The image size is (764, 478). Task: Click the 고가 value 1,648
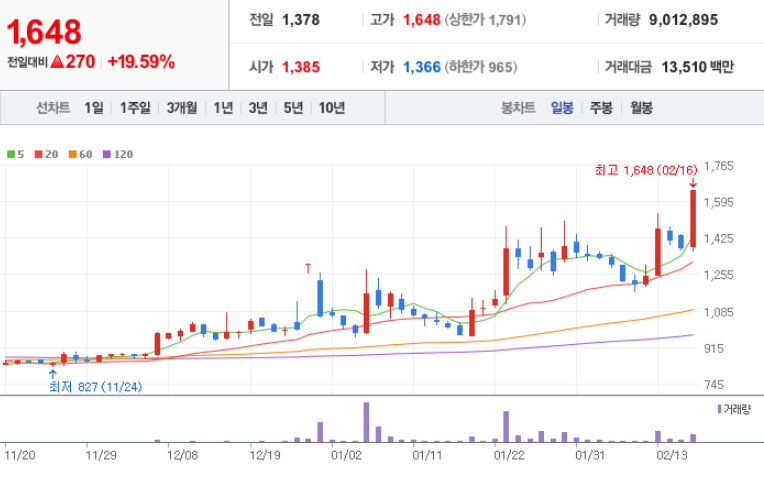421,20
